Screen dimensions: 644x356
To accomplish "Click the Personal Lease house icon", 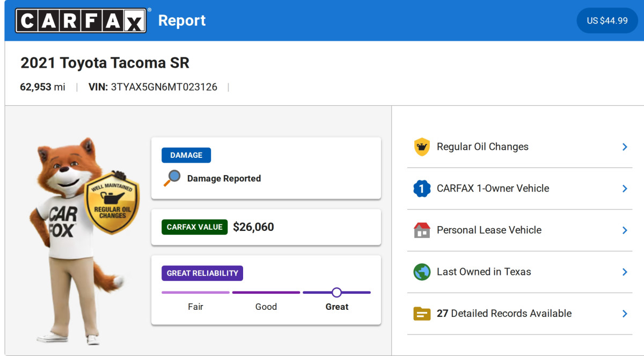I will 422,230.
